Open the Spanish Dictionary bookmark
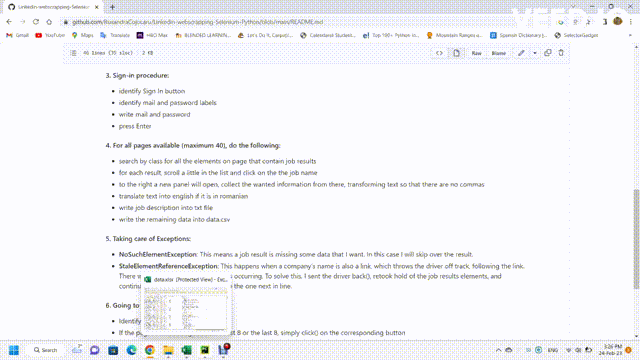The width and height of the screenshot is (640, 360). click(x=518, y=36)
